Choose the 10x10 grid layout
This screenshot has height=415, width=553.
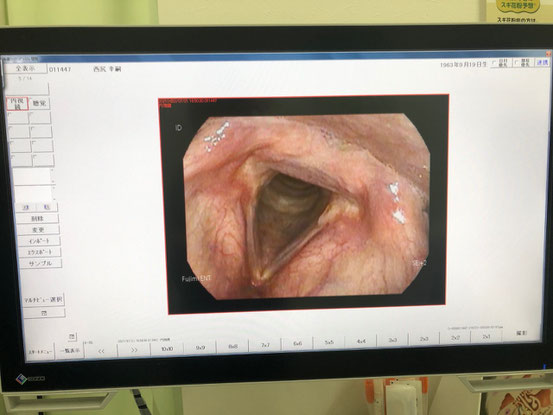click(167, 349)
